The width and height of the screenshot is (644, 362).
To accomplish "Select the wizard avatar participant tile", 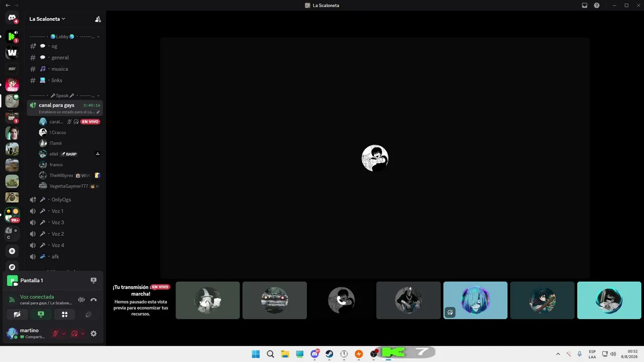I will pos(208,300).
